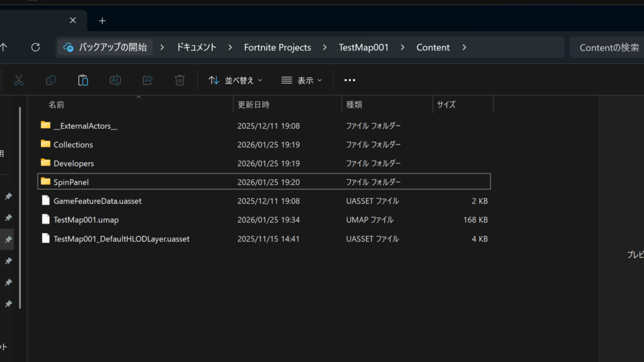The width and height of the screenshot is (644, 362).
Task: Close the current Explorer tab
Action: 73,21
